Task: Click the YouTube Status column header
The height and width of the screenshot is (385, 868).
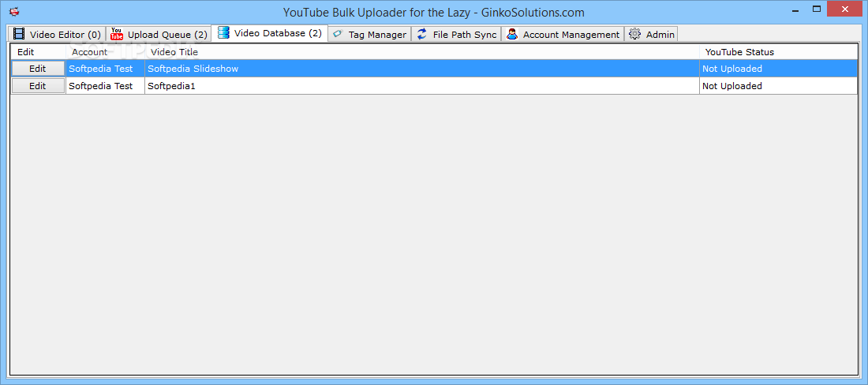Action: click(x=778, y=52)
